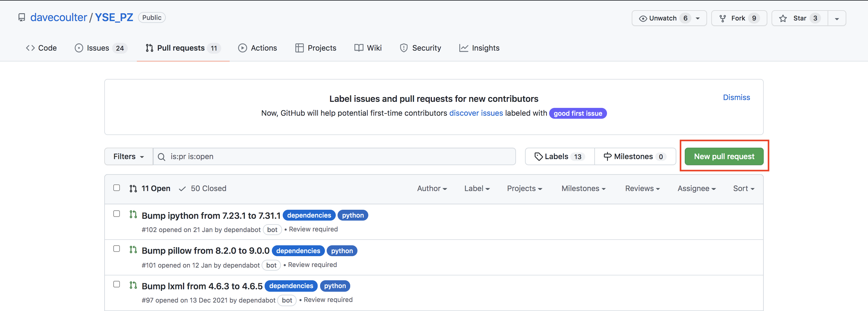Click dependencies label on Bump ipython row
The height and width of the screenshot is (311, 868).
(x=309, y=215)
